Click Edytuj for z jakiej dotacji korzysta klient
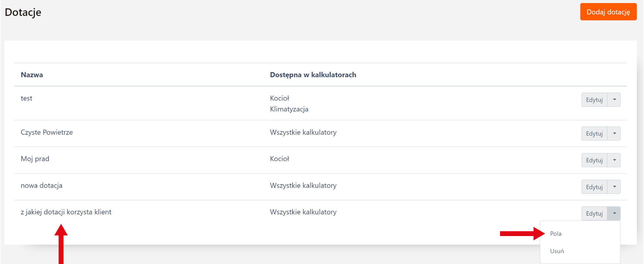Image resolution: width=644 pixels, height=264 pixels. [x=594, y=214]
